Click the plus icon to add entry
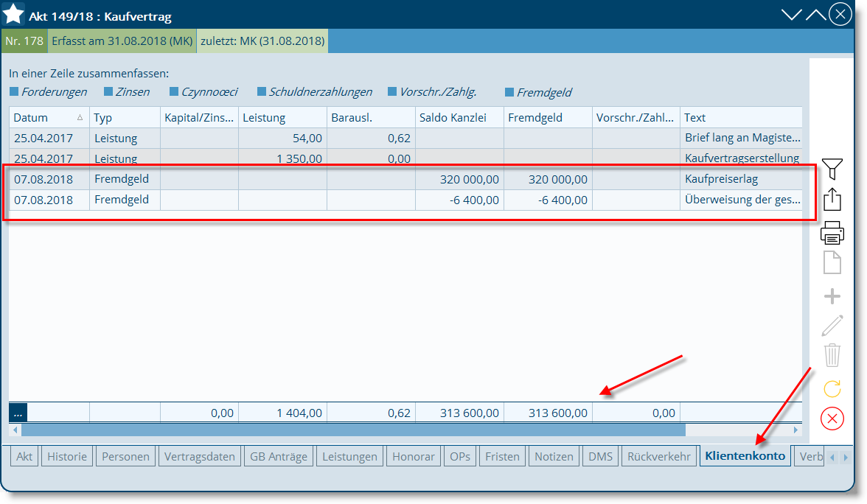This screenshot has width=867, height=504. tap(832, 297)
